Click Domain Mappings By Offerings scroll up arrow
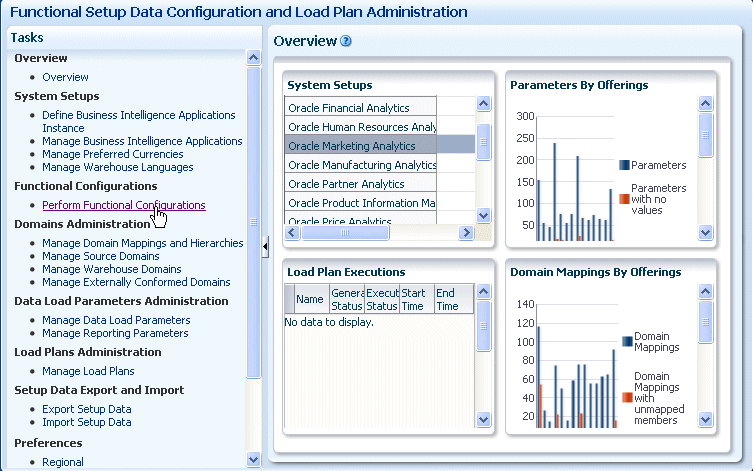 pos(705,291)
